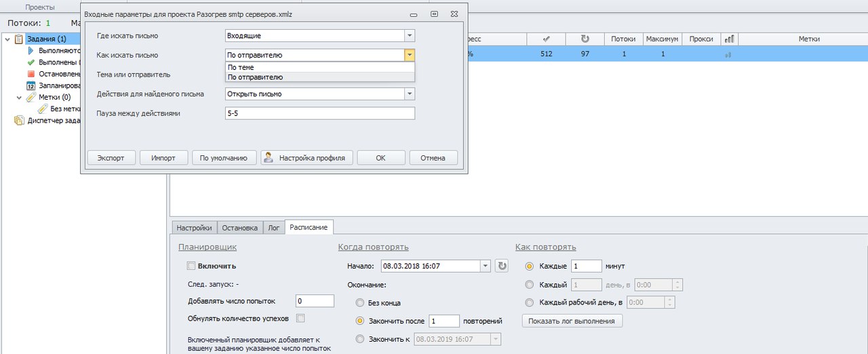Screen dimensions: 868x354
Task: Click the refresh icon next to Начало date
Action: 502,266
